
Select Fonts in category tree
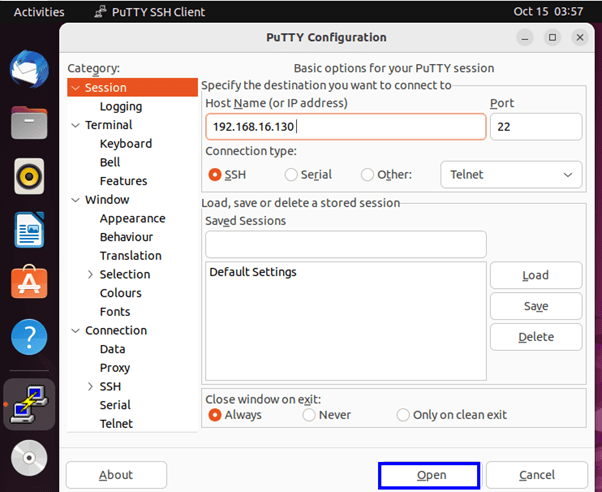click(x=115, y=312)
